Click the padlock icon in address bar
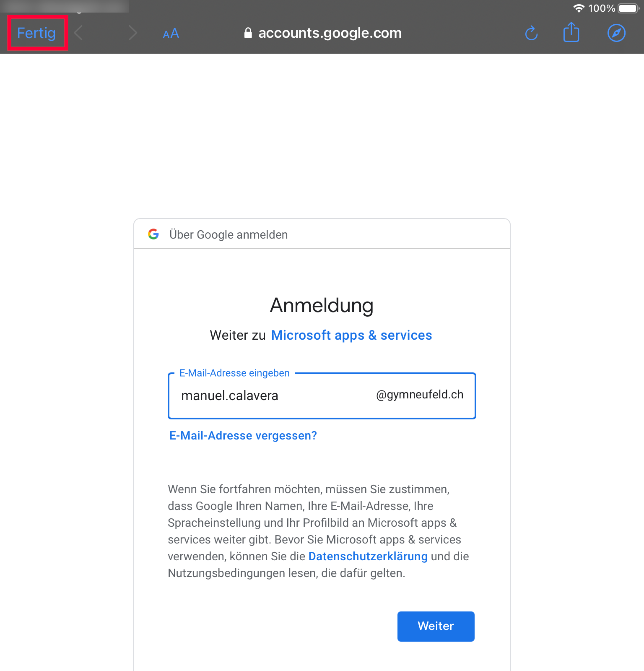 pos(248,33)
